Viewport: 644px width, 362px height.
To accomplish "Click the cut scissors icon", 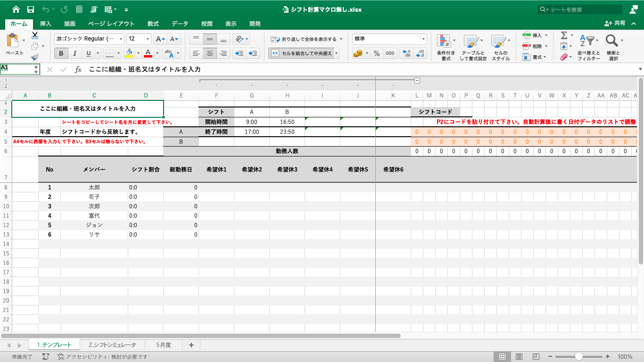I will click(x=35, y=35).
